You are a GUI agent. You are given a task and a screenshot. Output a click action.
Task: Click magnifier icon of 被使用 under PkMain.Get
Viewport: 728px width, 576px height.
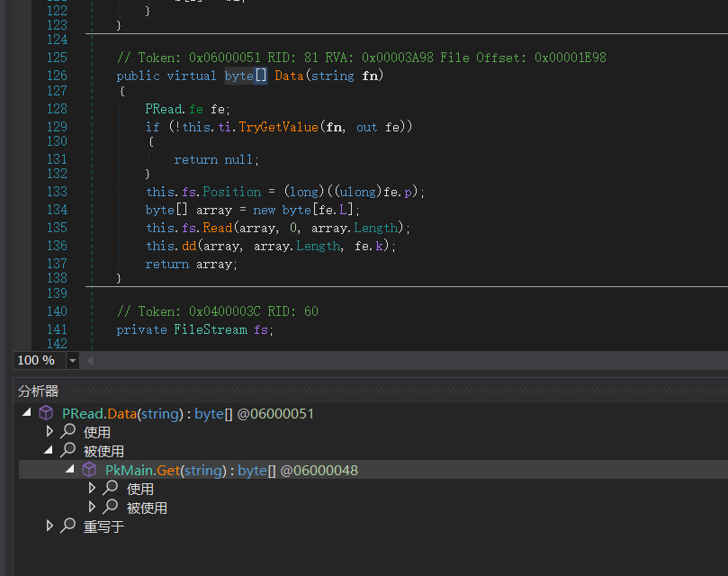pyautogui.click(x=111, y=507)
